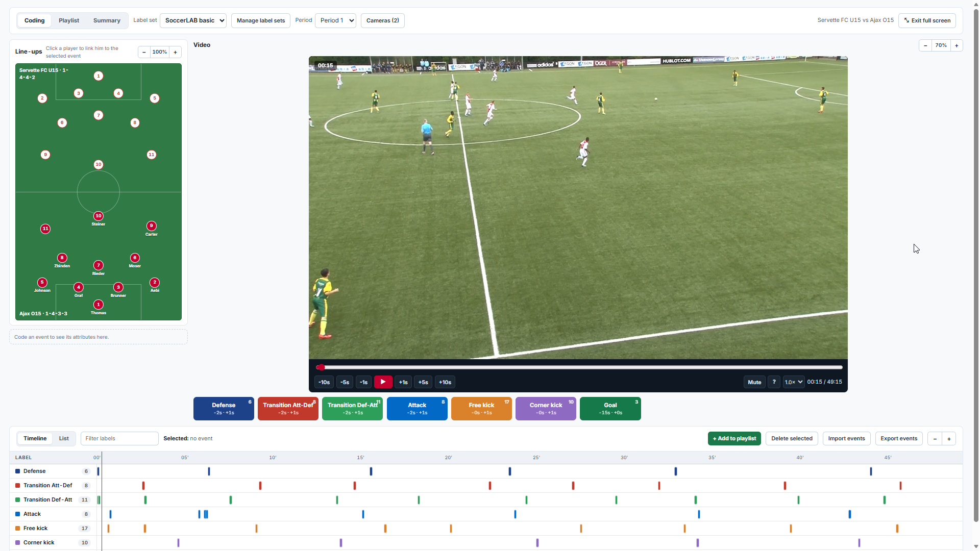Screen dimensions: 980x551
Task: Step back one second
Action: [x=363, y=382]
